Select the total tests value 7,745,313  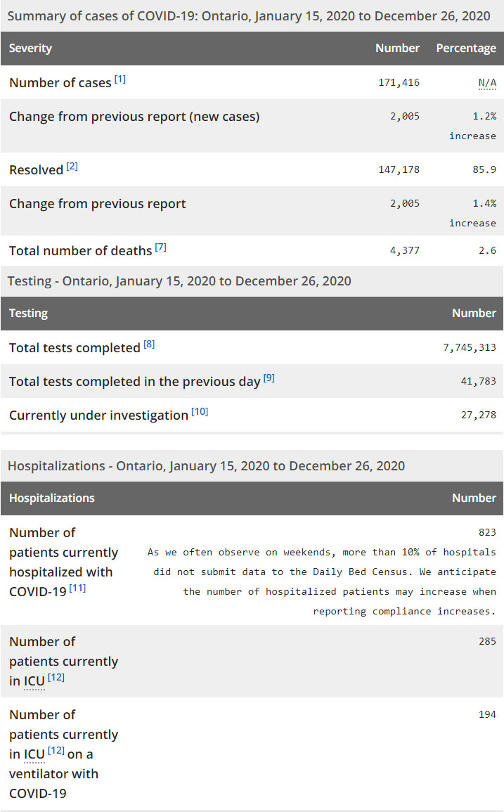470,347
